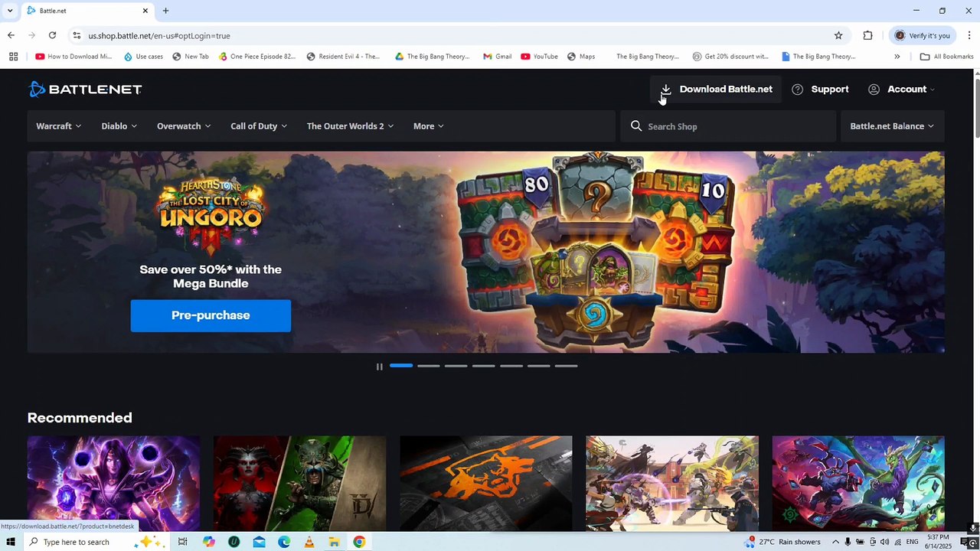
Task: Expand the Diablo menu
Action: tap(119, 126)
